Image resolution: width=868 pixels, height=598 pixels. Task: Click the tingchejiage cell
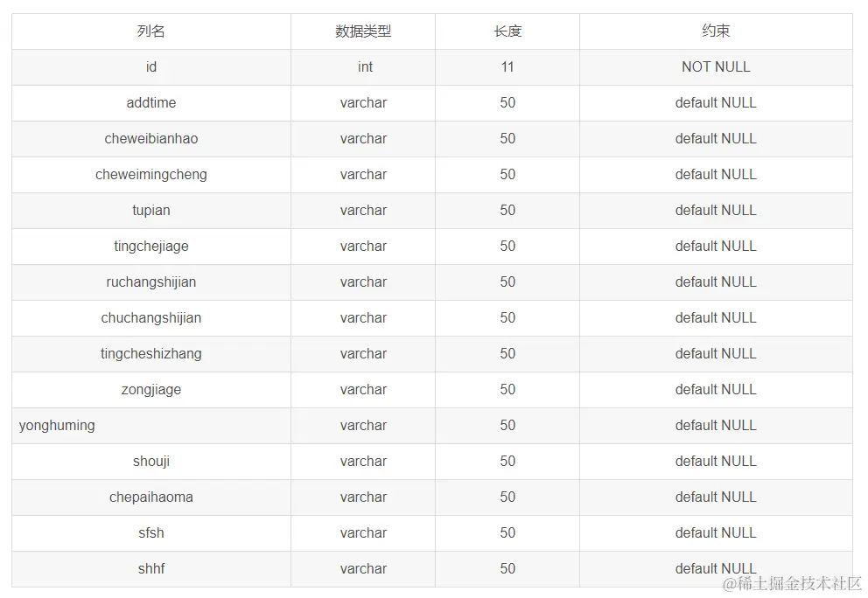151,247
